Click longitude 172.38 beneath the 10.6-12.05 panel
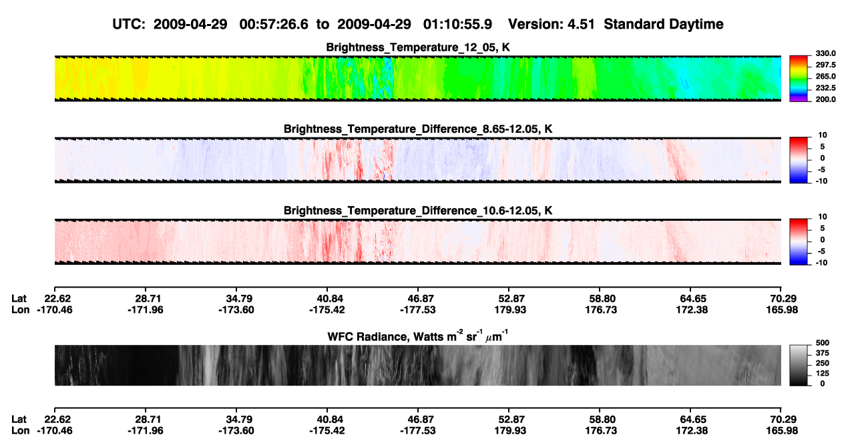The width and height of the screenshot is (868, 445). pos(691,310)
